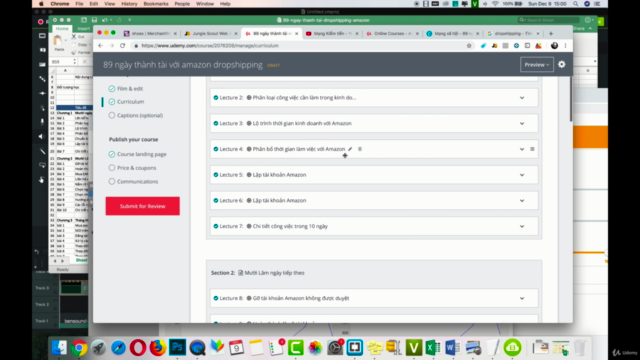Open Preview dropdown button
The height and width of the screenshot is (360, 640).
[537, 64]
